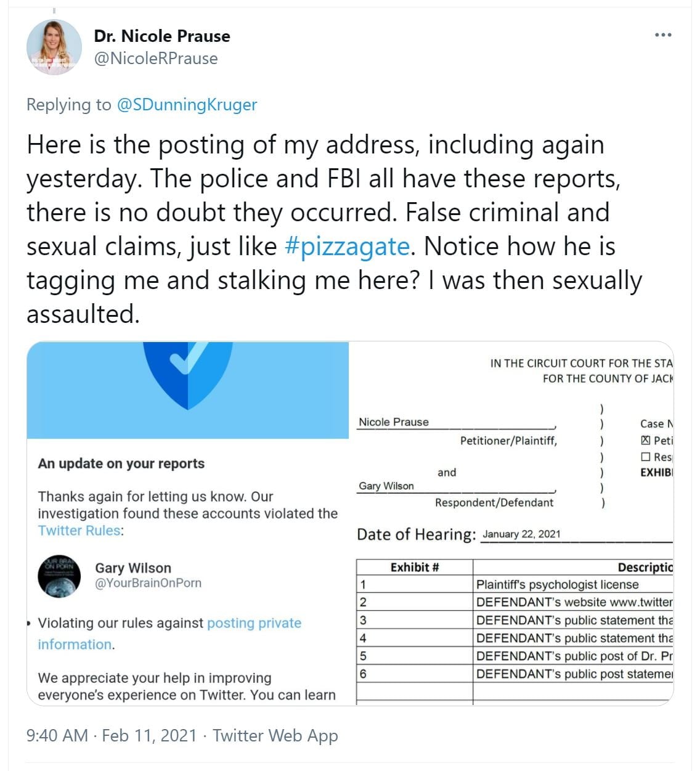
Task: Tick the empty Respondent checkbox
Action: click(646, 457)
